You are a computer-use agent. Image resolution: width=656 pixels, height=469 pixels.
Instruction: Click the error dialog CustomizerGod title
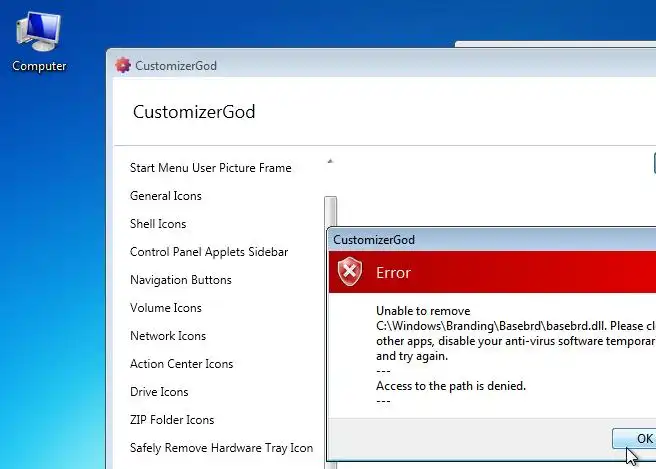374,240
